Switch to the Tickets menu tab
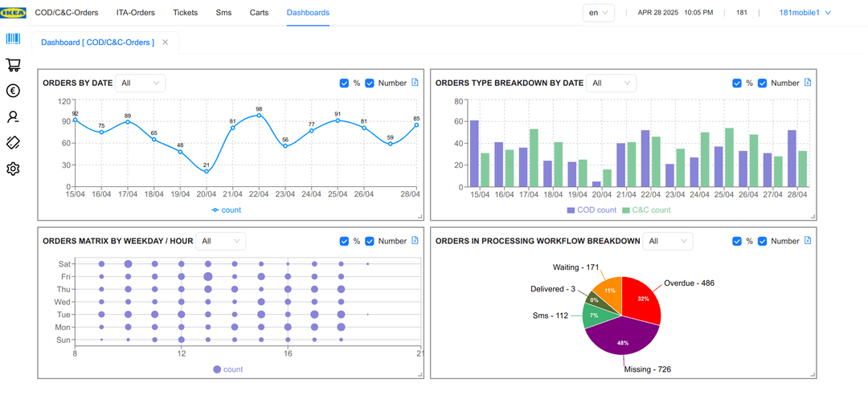The image size is (868, 403). (185, 12)
